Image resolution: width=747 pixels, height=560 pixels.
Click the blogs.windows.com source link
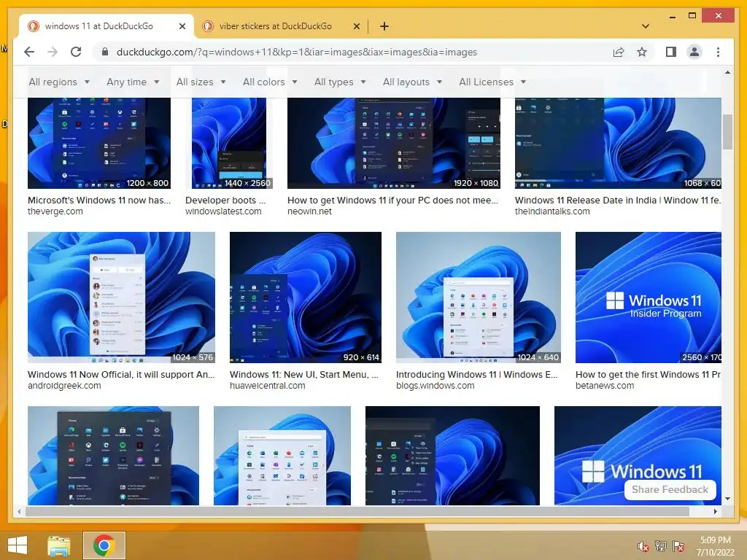tap(435, 386)
